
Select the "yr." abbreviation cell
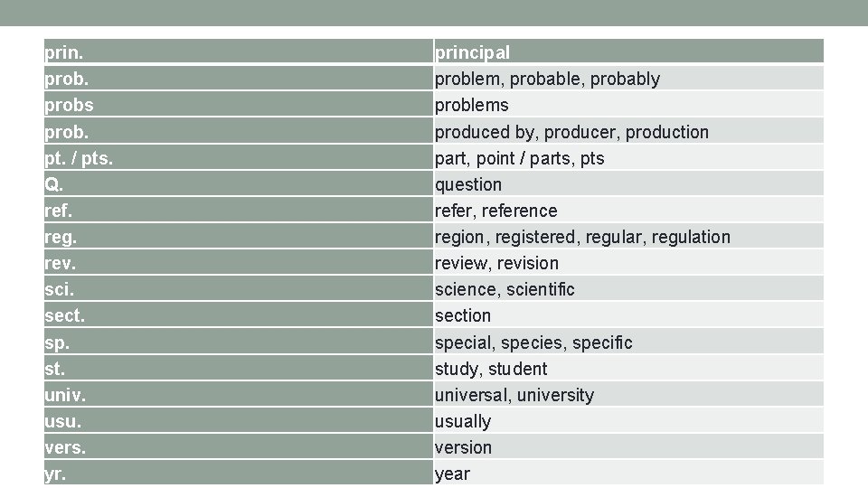tap(55, 474)
